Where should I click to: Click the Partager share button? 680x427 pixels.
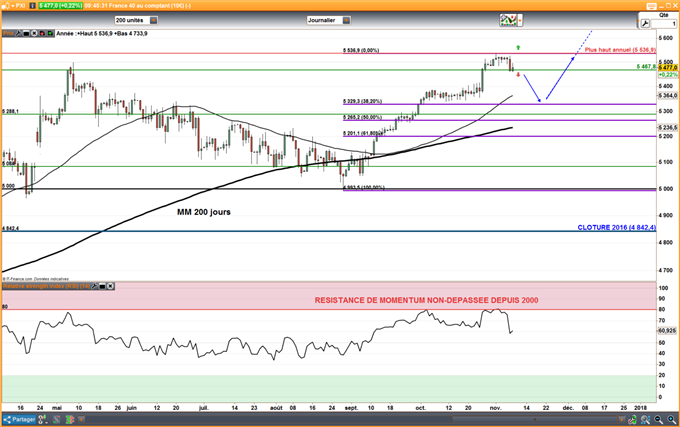pyautogui.click(x=19, y=419)
